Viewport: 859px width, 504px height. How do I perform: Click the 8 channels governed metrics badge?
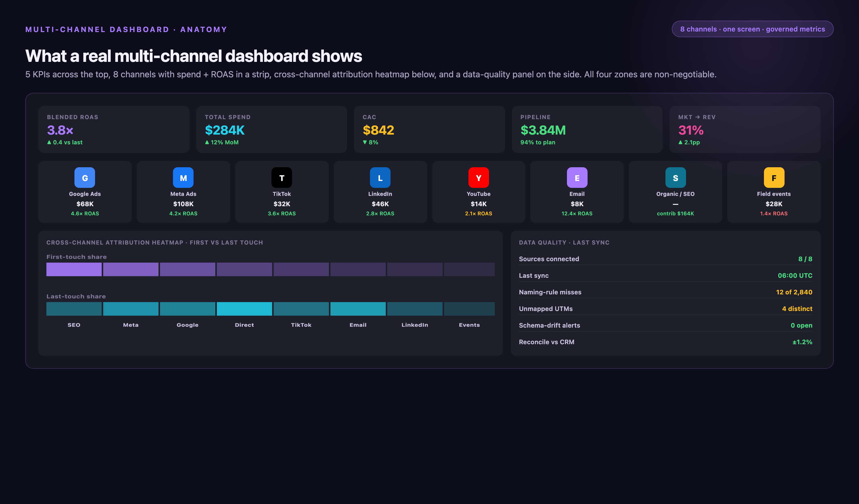[753, 29]
